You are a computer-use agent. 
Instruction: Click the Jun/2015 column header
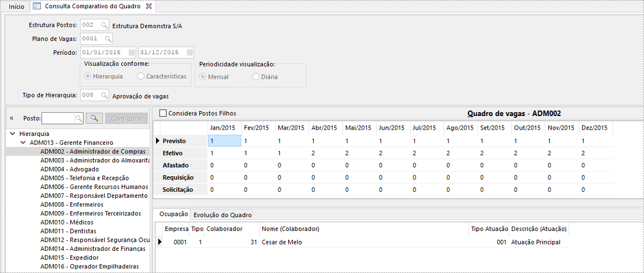(393, 128)
